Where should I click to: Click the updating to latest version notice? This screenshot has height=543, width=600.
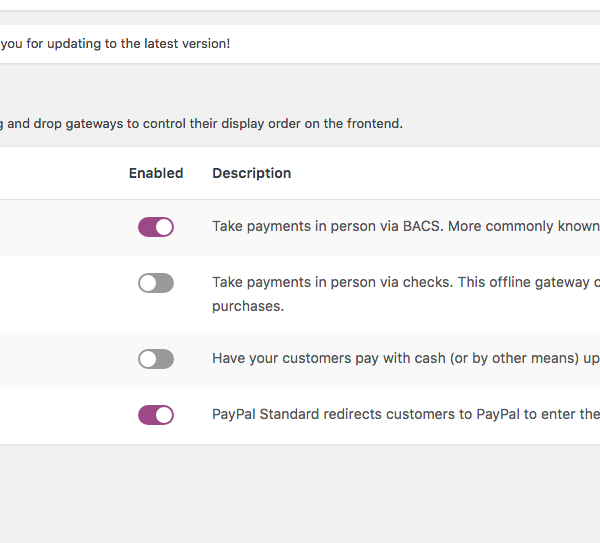(x=115, y=44)
